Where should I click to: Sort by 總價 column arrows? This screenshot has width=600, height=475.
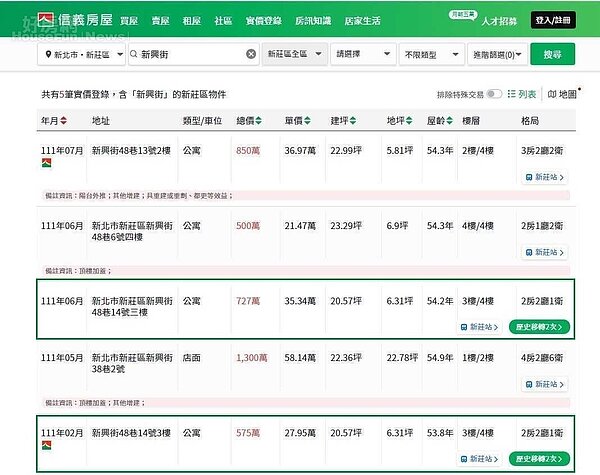pos(259,121)
